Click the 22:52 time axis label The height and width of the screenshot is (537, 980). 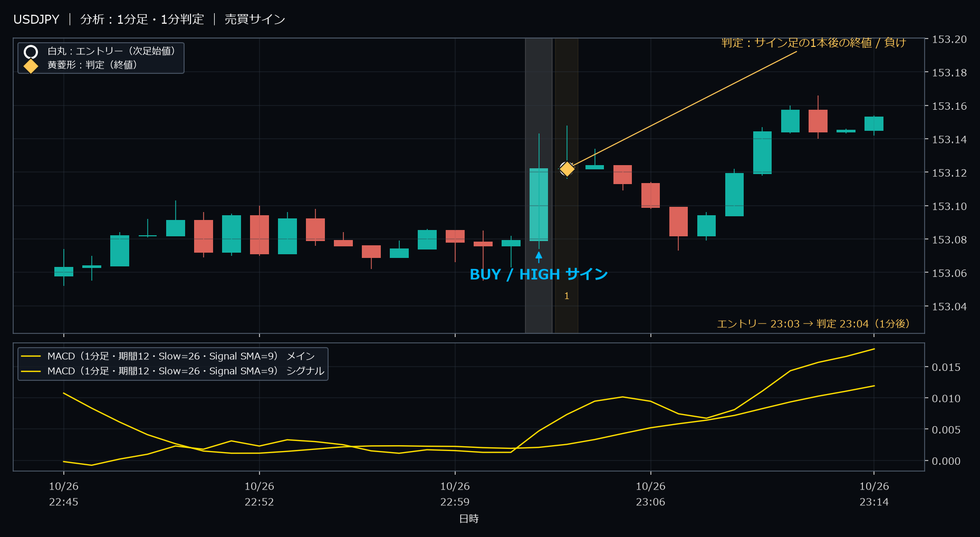(260, 502)
